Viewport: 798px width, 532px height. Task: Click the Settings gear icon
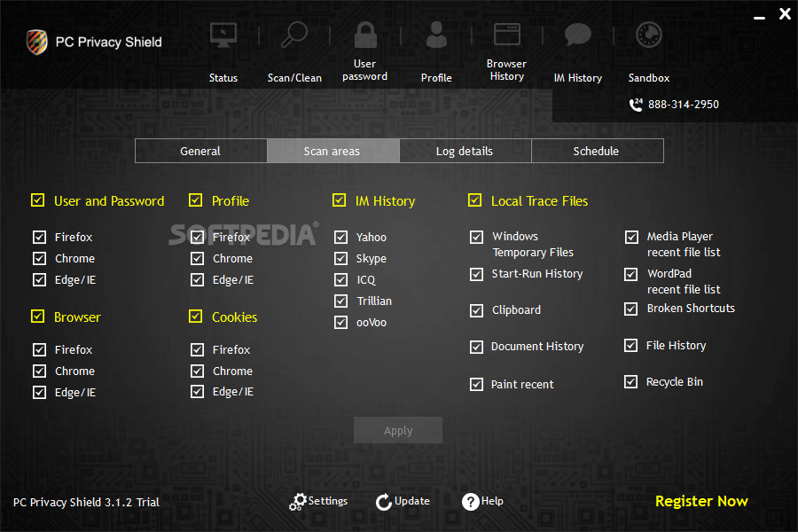pos(298,502)
